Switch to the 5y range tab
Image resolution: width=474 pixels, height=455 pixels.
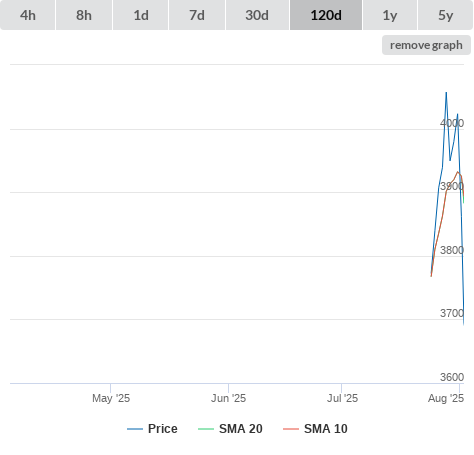click(446, 15)
